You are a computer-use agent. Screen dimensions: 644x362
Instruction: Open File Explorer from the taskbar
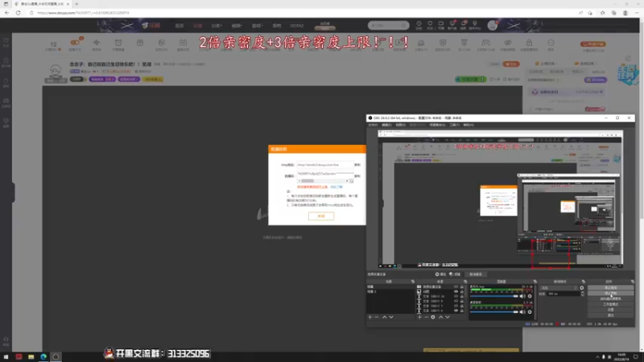pos(31,356)
